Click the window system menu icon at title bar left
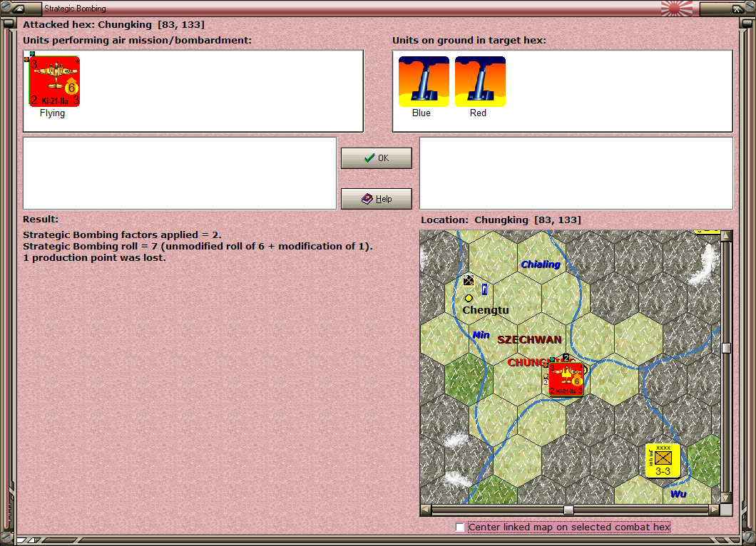This screenshot has height=546, width=756. point(19,8)
